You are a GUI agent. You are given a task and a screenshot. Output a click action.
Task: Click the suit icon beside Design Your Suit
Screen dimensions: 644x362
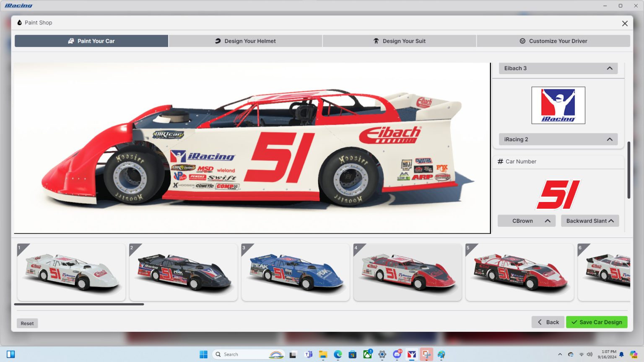click(x=376, y=41)
